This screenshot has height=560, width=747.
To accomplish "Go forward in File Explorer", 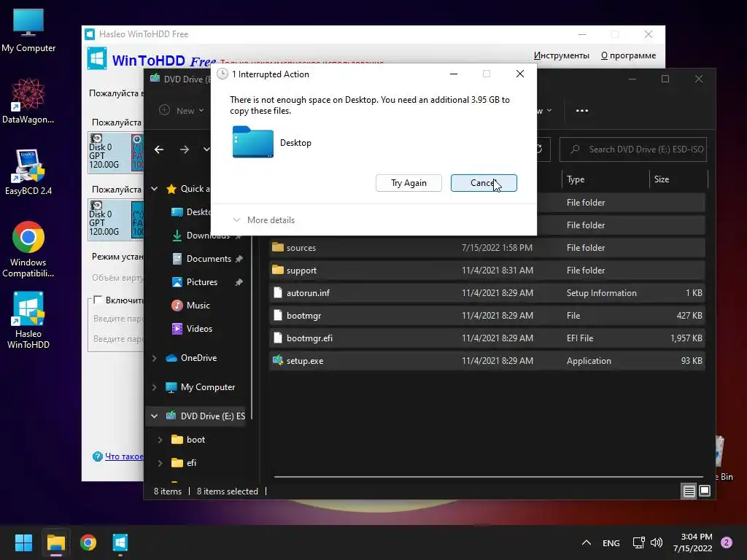I will (x=185, y=149).
